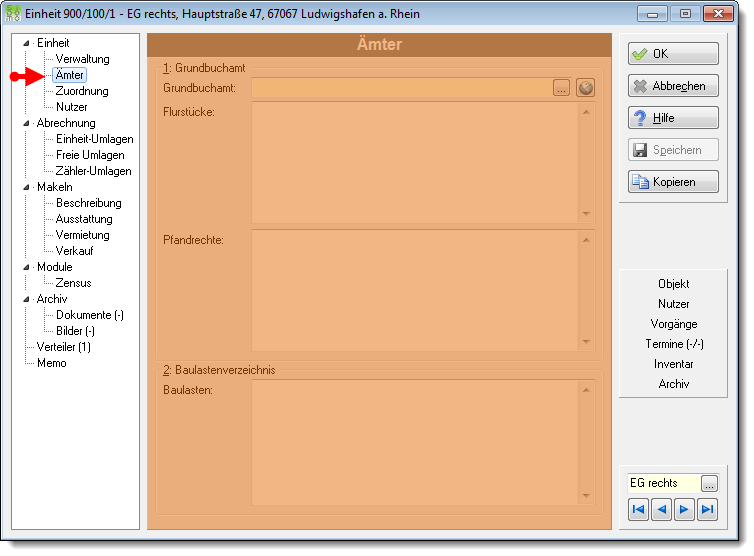Viewport: 754px width, 556px height.
Task: Click inside the Baulasten text area
Action: pos(415,442)
